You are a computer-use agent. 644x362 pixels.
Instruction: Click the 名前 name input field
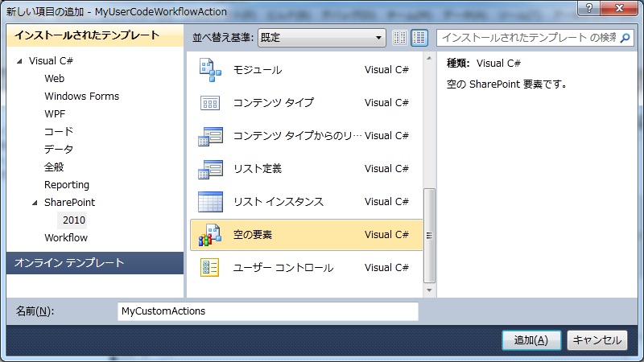[x=268, y=311]
